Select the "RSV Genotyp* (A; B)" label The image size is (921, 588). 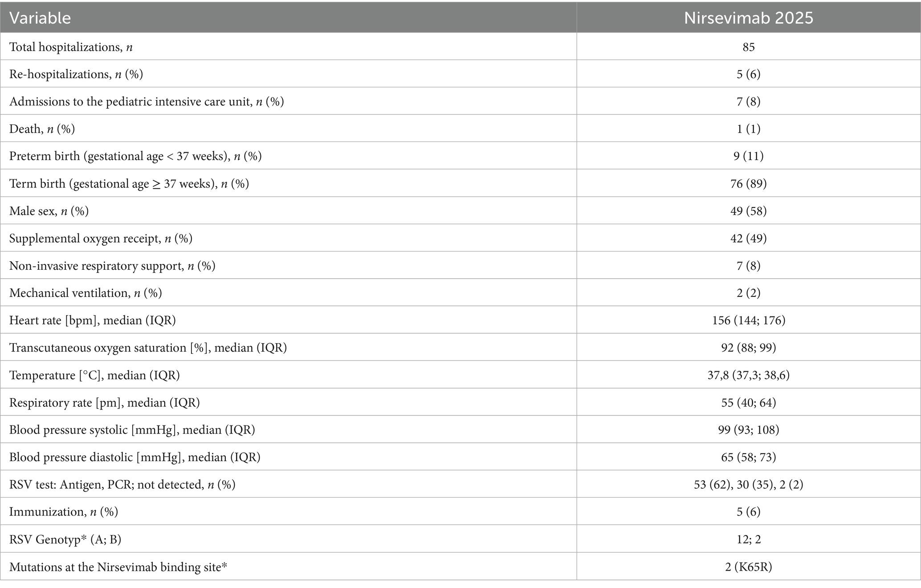pos(65,539)
